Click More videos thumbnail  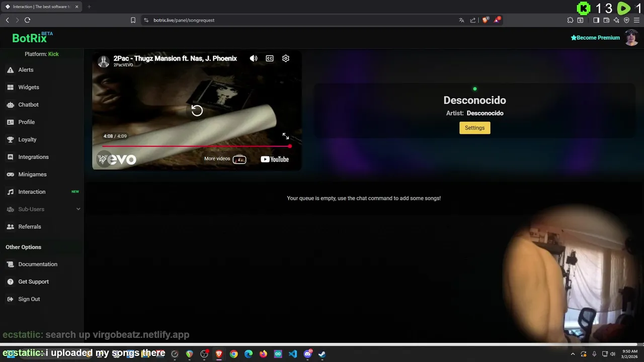tap(239, 159)
